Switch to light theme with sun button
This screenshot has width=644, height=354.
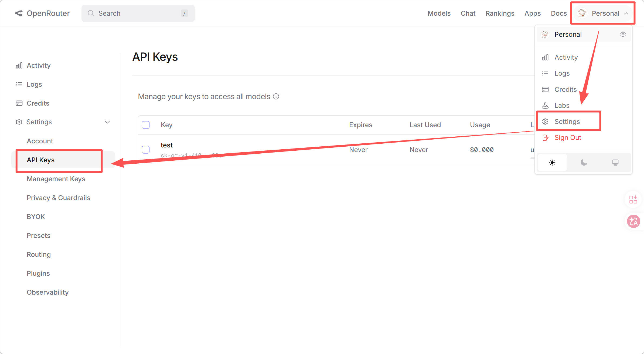[x=552, y=163]
